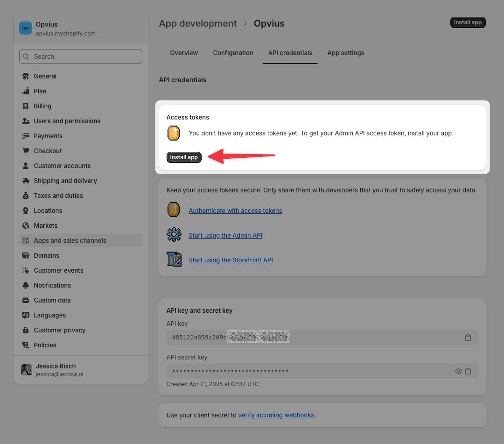This screenshot has height=444, width=504.
Task: Go to Taxes and duties settings
Action: click(81, 196)
